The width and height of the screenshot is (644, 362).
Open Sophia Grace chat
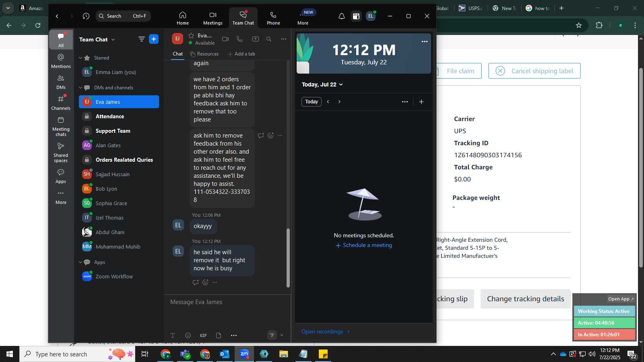coord(119,203)
